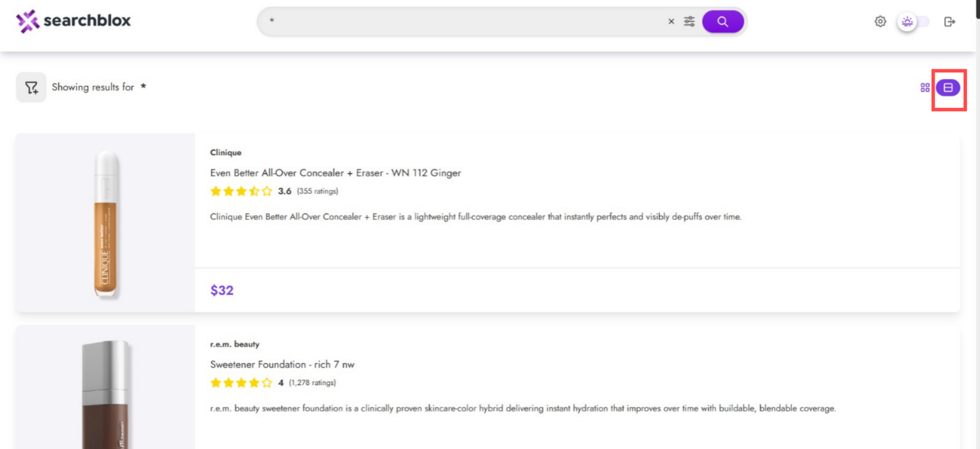Image resolution: width=980 pixels, height=449 pixels.
Task: Open the search filter sliders icon
Action: tap(689, 21)
